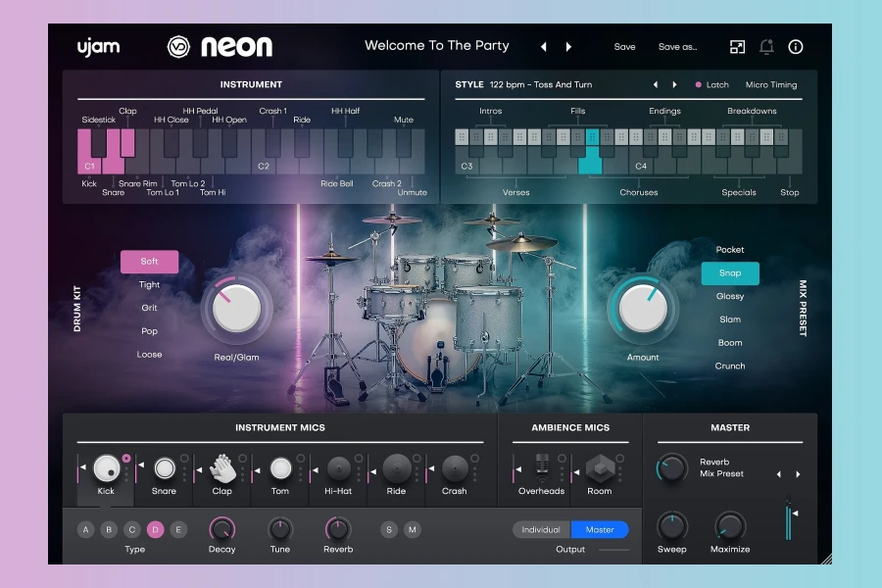882x588 pixels.
Task: Switch output to Master
Action: tap(600, 529)
